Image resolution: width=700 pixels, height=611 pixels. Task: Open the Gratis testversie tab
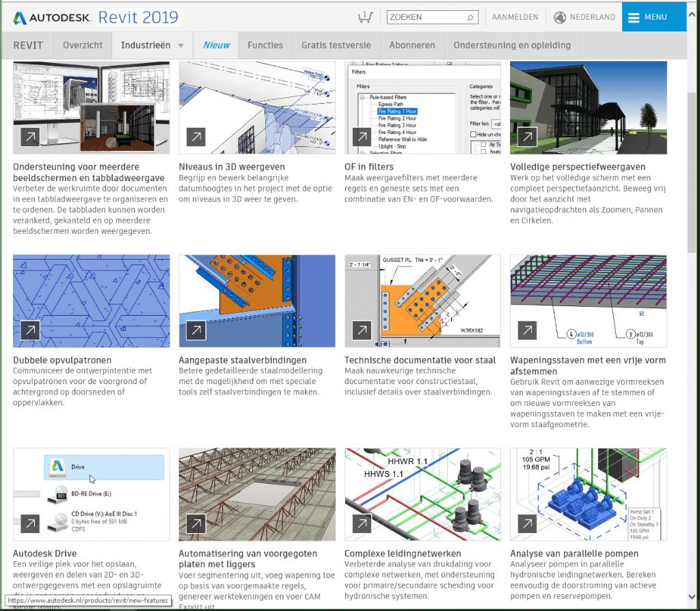point(336,45)
